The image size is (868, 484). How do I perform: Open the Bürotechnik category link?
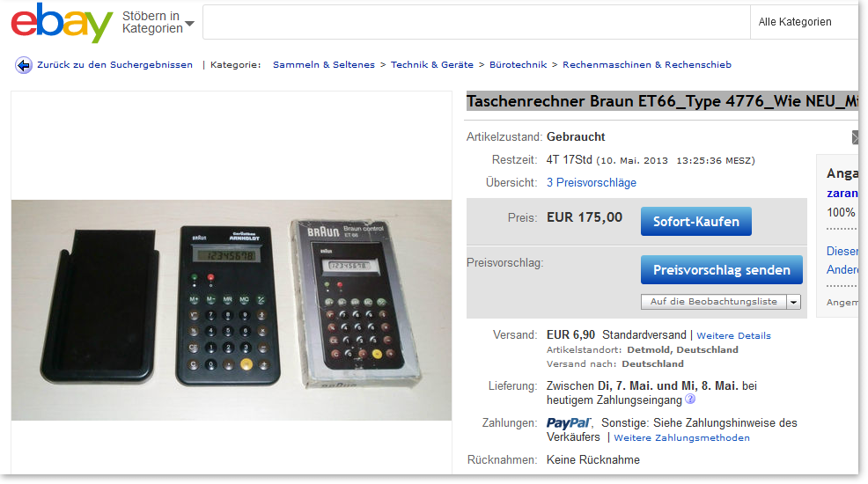519,65
